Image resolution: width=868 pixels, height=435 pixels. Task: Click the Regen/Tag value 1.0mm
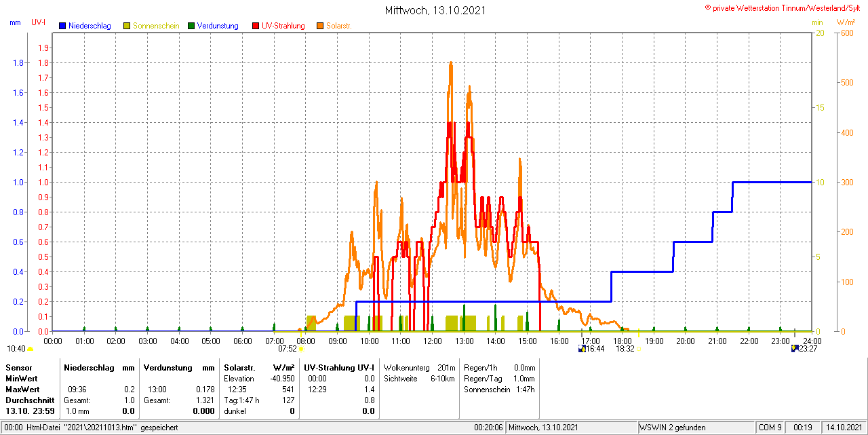click(524, 379)
